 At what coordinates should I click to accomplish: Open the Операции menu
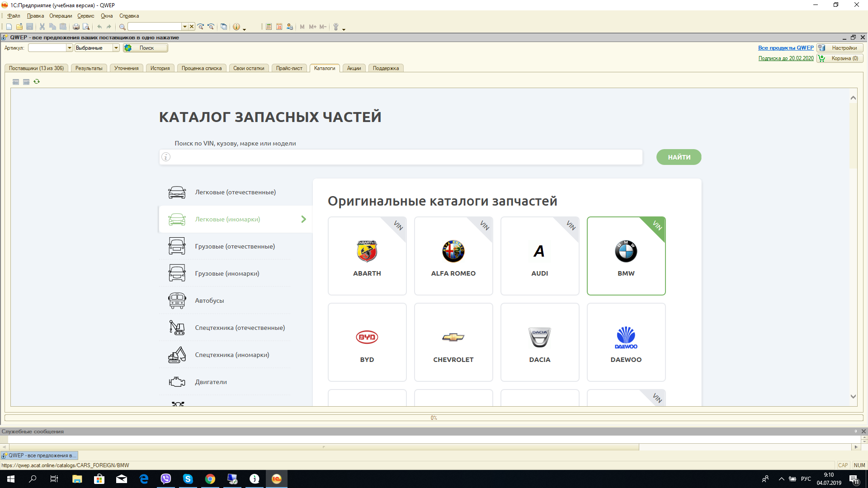click(61, 16)
